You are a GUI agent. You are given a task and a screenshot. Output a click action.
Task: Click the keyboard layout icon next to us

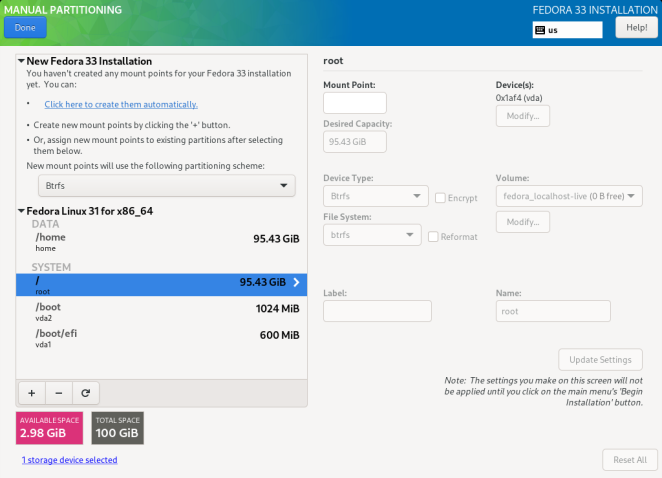point(540,30)
